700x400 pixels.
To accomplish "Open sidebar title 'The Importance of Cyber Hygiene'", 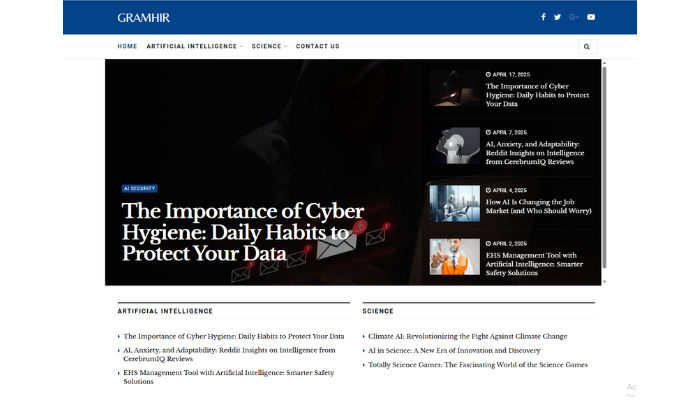I will (x=537, y=95).
